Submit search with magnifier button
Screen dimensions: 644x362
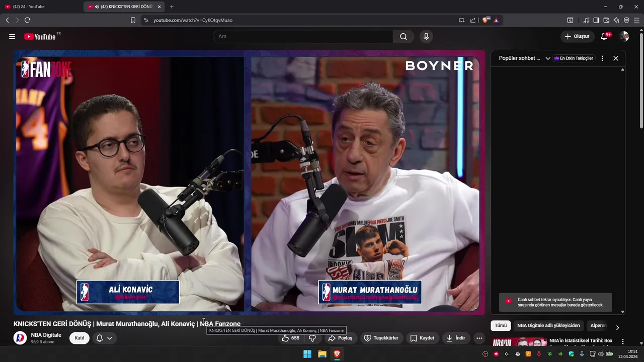coord(404,37)
